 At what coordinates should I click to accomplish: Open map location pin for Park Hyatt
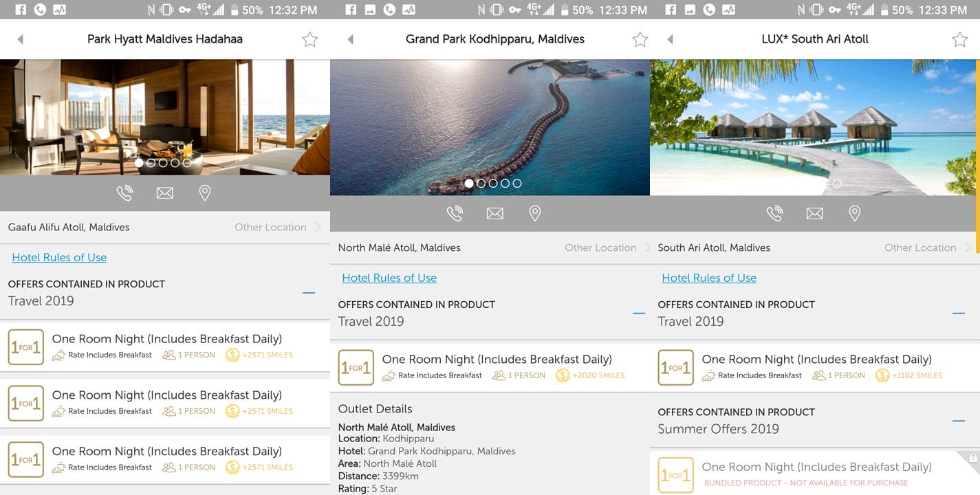(204, 193)
